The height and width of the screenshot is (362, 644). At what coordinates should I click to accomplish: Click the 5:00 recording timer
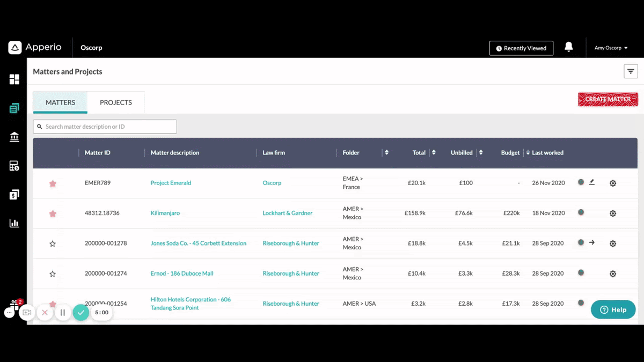coord(101,312)
